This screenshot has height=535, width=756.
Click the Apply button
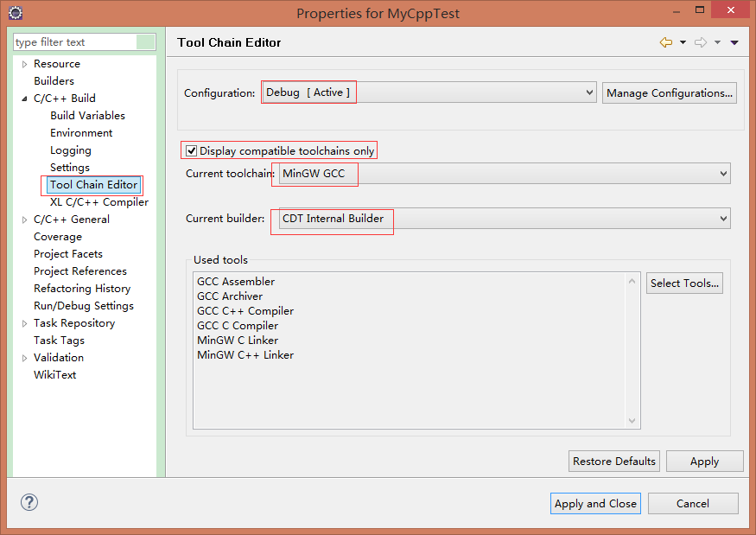point(704,462)
